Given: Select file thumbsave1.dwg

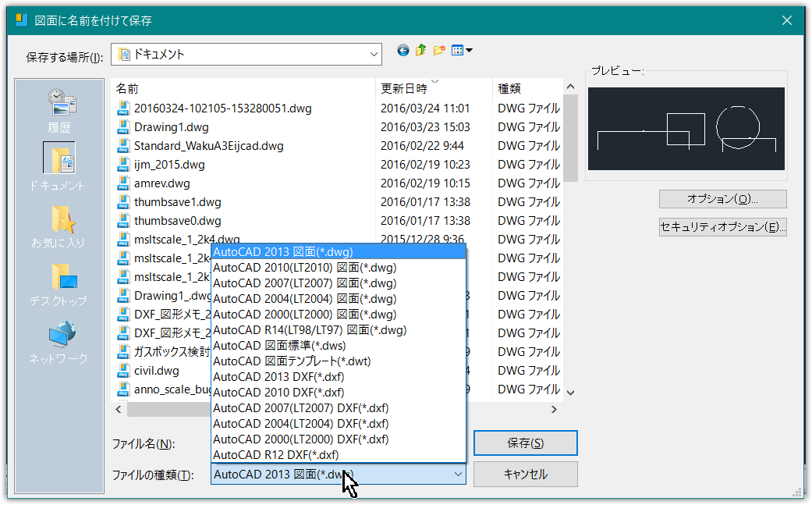Looking at the screenshot, I should click(178, 202).
